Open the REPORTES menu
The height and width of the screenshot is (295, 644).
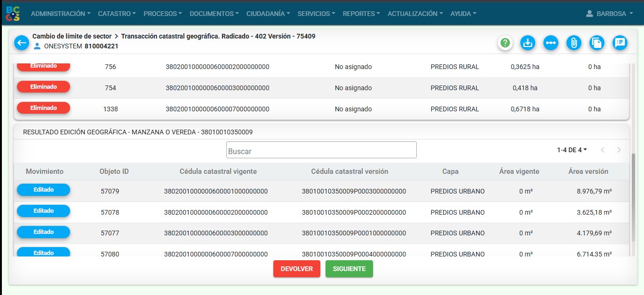361,14
